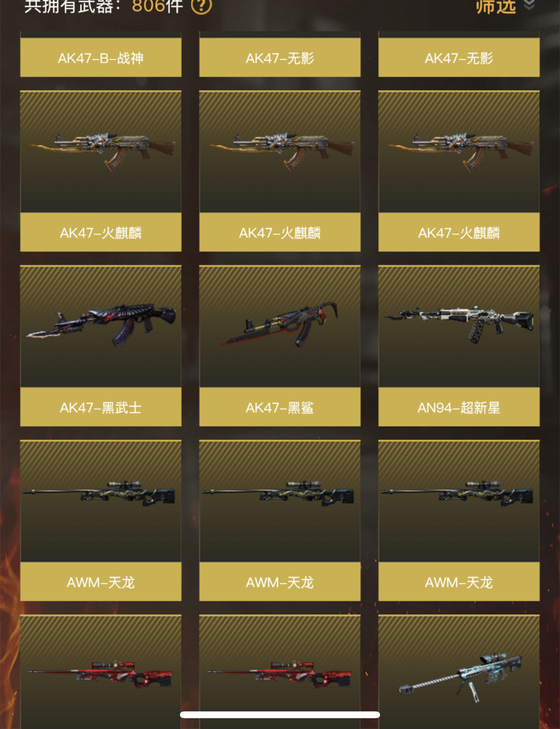Open the blue Barrett sniper rifle image
Screen dimensions: 560x729
[x=459, y=672]
